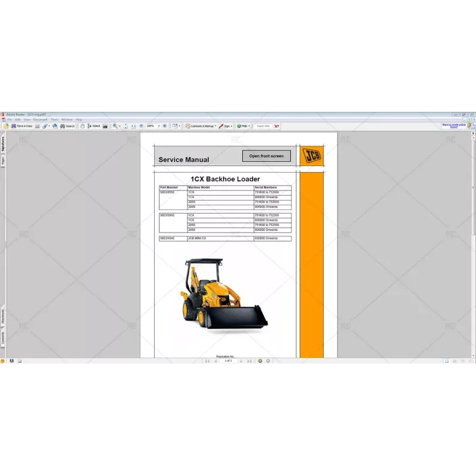Image resolution: width=476 pixels, height=476 pixels.
Task: Click the Open front screen button
Action: (266, 156)
